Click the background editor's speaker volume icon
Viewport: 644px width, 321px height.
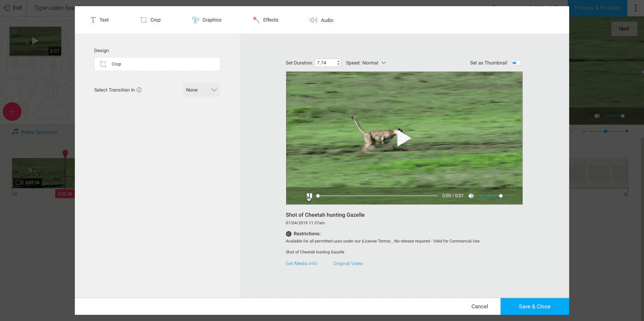coord(597,116)
